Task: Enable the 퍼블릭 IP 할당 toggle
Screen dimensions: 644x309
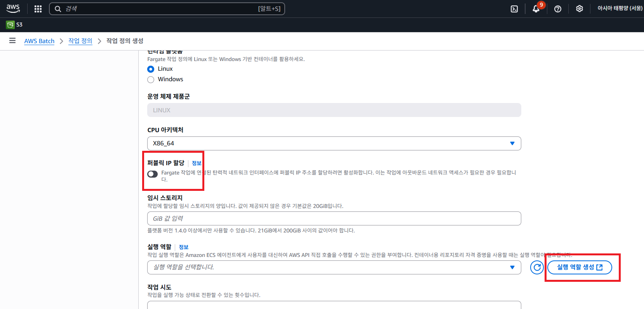Action: point(153,174)
